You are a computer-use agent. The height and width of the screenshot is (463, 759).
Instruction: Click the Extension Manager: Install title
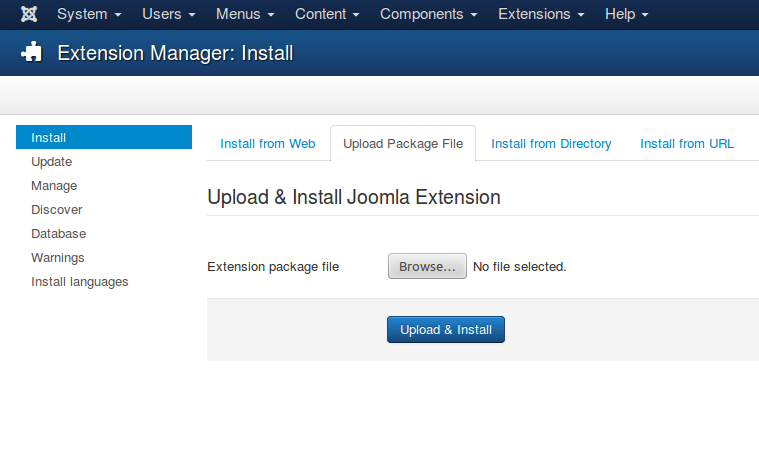(x=175, y=53)
